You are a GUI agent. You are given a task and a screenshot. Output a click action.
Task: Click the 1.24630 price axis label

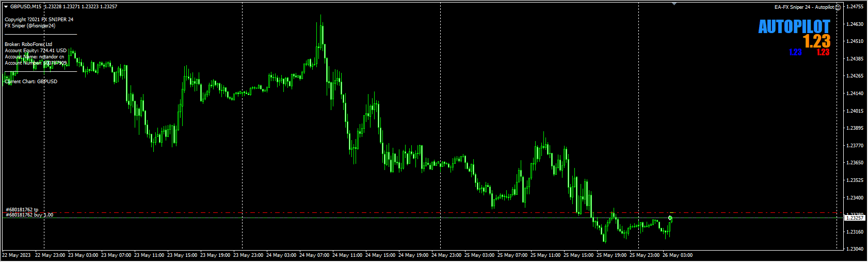tap(855, 24)
